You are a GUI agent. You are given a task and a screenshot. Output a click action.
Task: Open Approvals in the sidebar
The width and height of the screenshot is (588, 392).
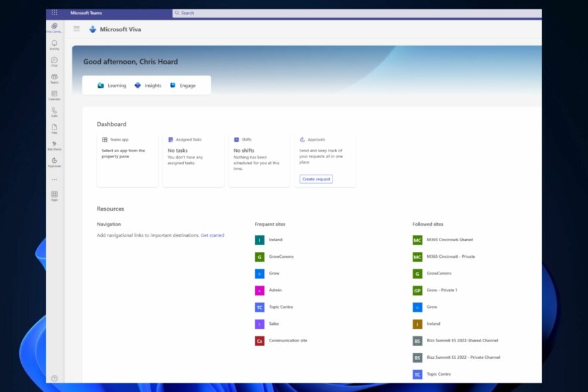54,162
